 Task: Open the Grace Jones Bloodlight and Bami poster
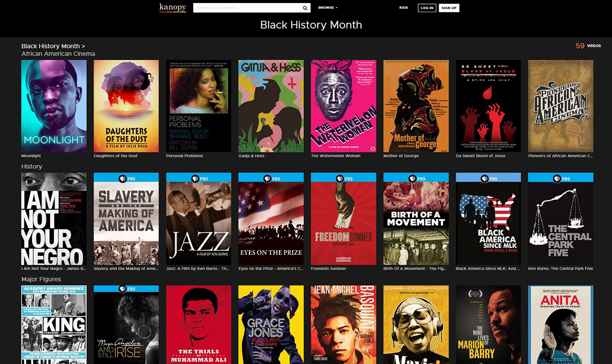271,325
